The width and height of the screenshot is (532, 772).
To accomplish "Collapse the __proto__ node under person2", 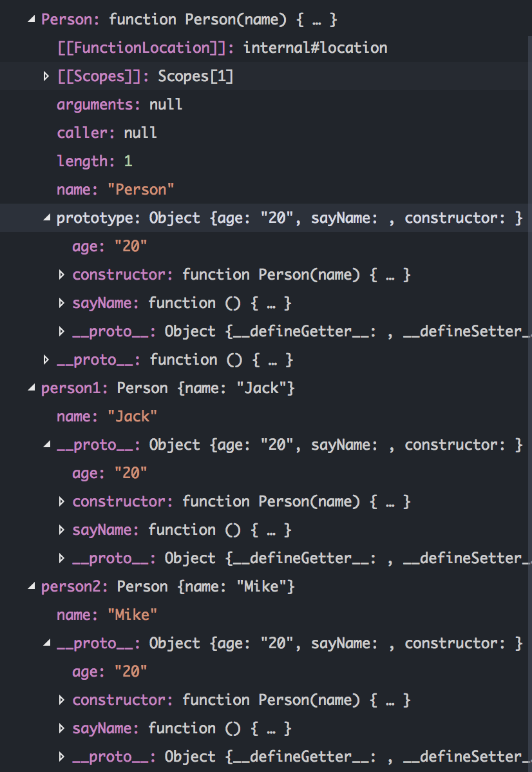I will [47, 644].
